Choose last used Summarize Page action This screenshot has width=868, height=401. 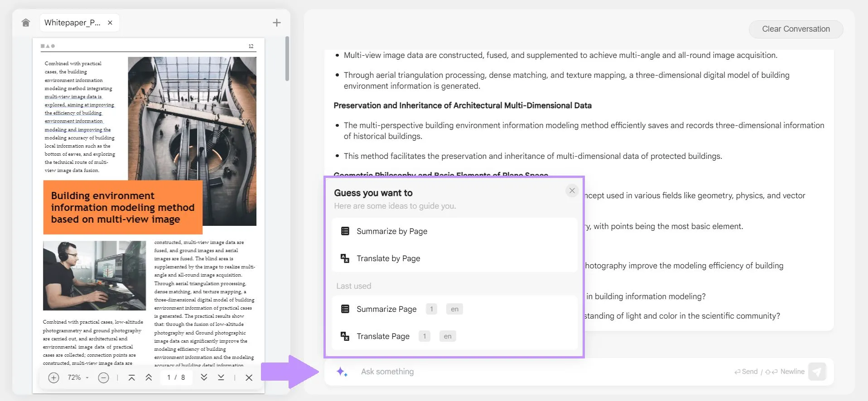click(386, 309)
